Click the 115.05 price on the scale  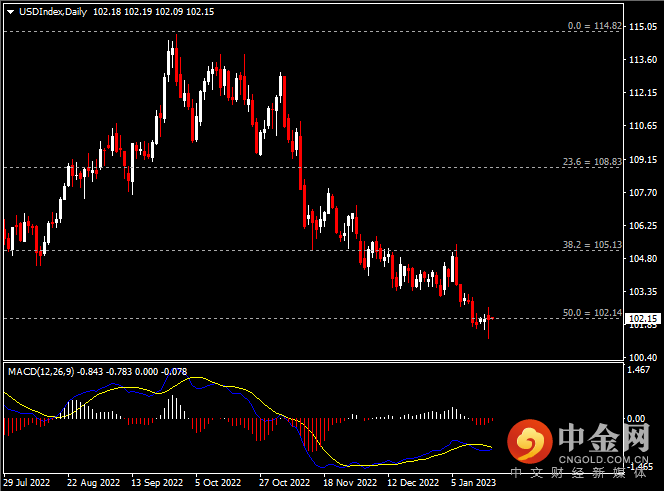click(644, 27)
